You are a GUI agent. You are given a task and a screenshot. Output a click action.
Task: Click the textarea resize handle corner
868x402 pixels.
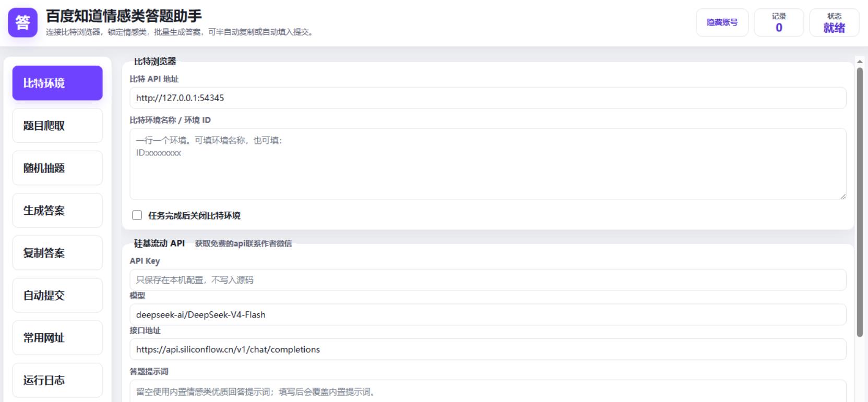coord(843,197)
